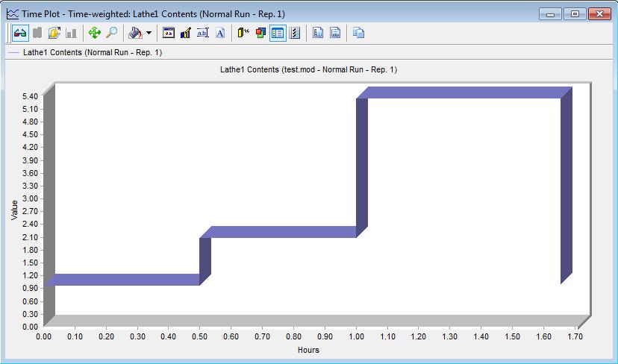Screen dimensions: 618x364
Task: Click the chart title Lathe1 Contents (test.mod)
Action: point(308,69)
